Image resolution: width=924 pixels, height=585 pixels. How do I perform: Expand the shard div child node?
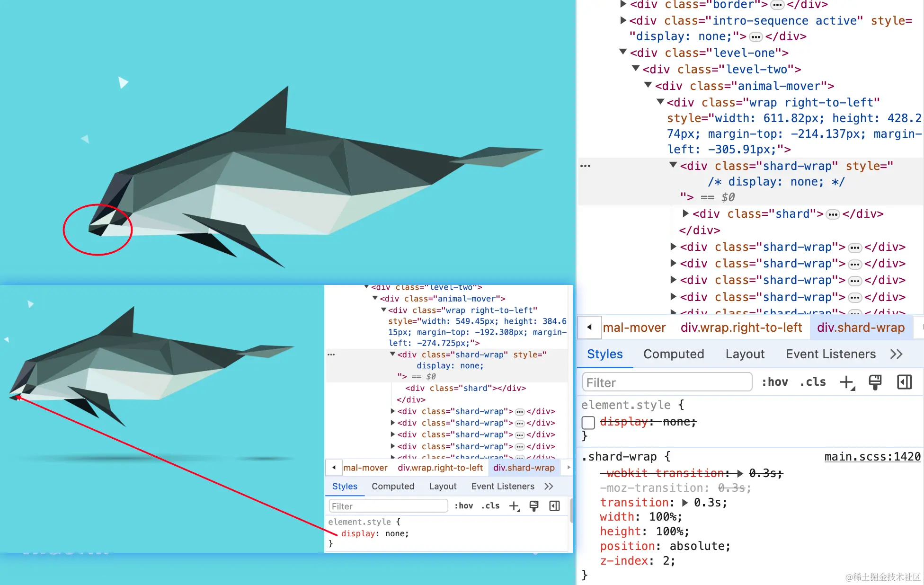(x=685, y=213)
